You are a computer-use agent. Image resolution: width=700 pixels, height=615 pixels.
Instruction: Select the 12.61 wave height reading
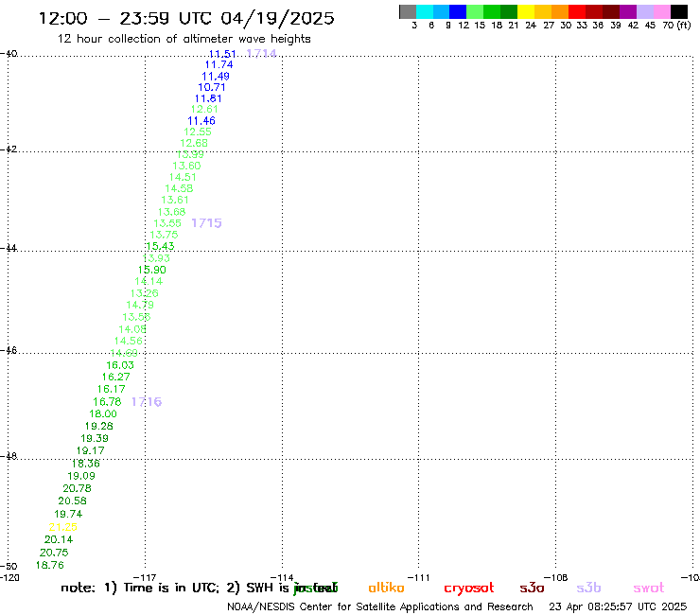(204, 110)
